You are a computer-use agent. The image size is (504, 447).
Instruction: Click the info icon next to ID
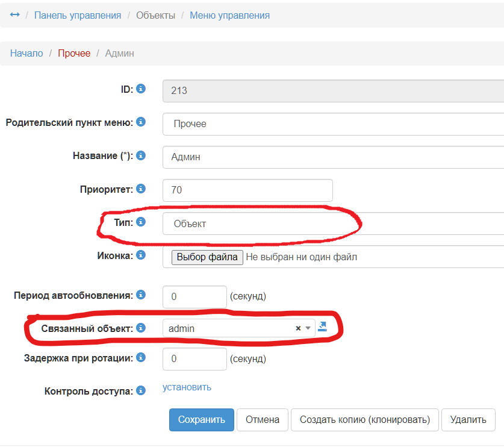point(141,89)
